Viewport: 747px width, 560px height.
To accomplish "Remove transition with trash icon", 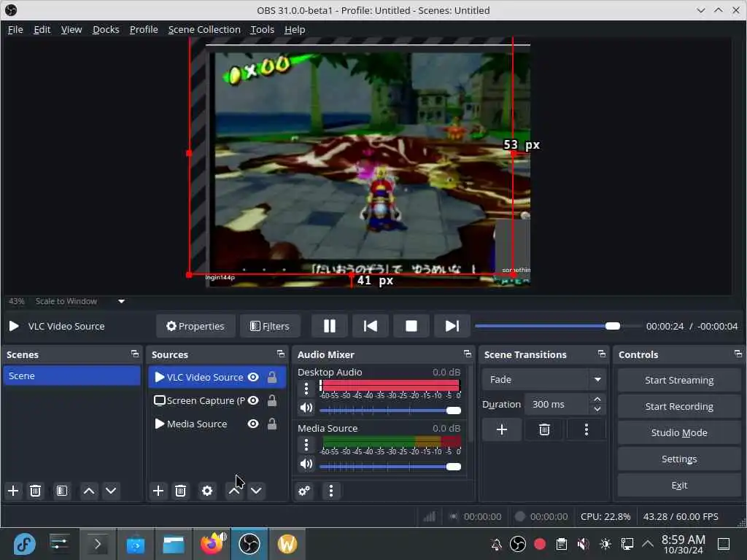I will pyautogui.click(x=544, y=430).
